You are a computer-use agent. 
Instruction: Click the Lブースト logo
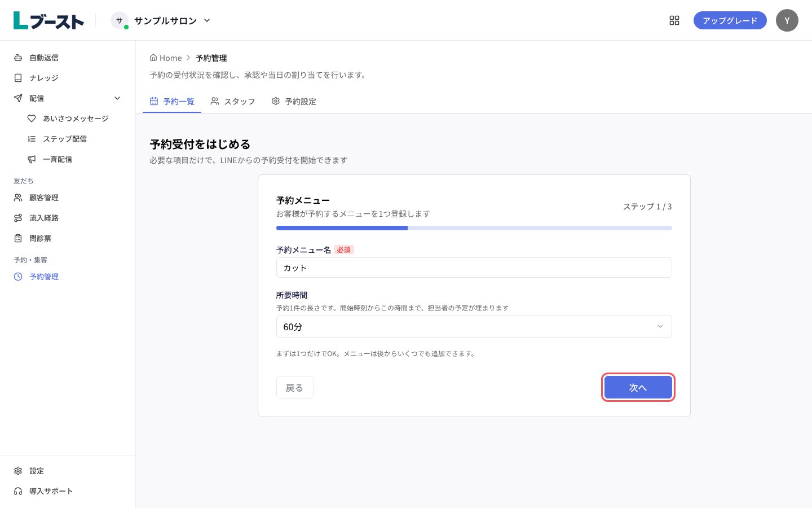coord(48,20)
